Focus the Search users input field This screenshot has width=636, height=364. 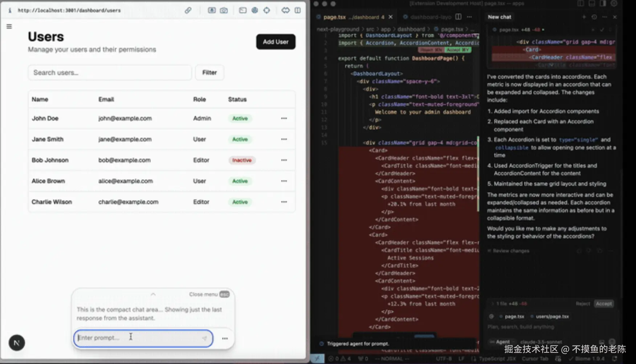tap(110, 73)
